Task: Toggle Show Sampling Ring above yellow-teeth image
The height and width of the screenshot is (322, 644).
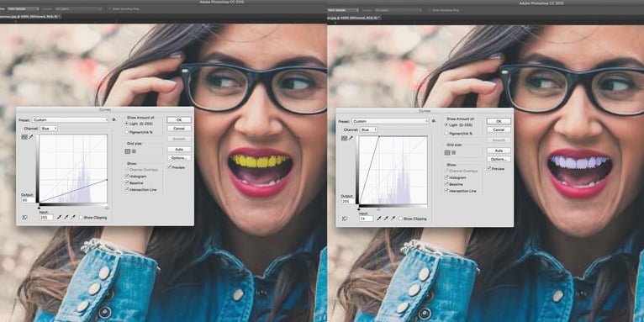Action: click(x=110, y=8)
